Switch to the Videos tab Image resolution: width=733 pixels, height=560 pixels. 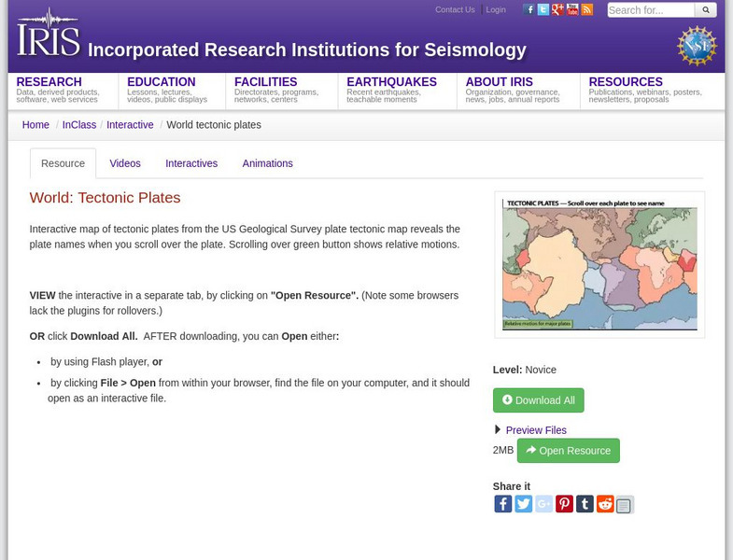[x=125, y=163]
